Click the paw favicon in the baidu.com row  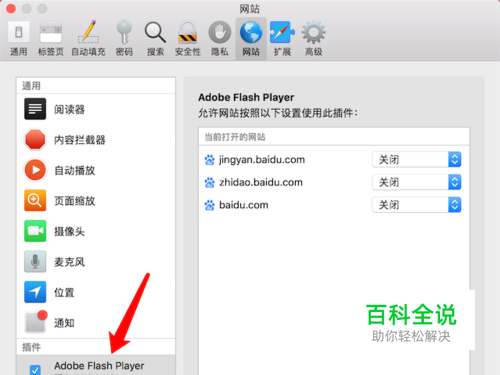coord(209,205)
